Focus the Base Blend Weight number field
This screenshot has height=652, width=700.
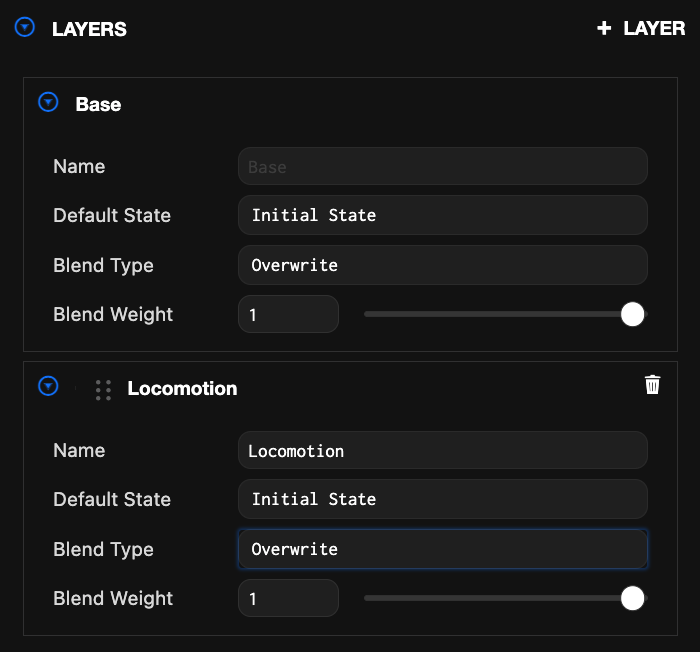click(288, 314)
